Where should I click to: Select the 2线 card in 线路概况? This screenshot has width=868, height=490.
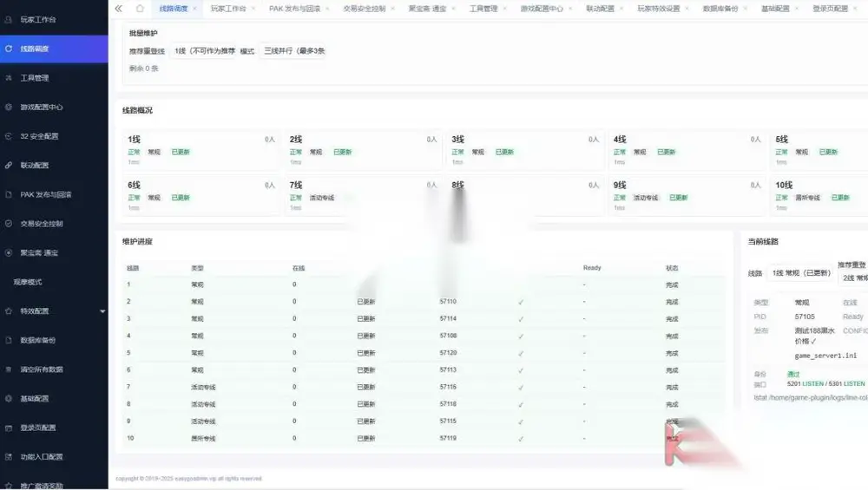coord(363,150)
